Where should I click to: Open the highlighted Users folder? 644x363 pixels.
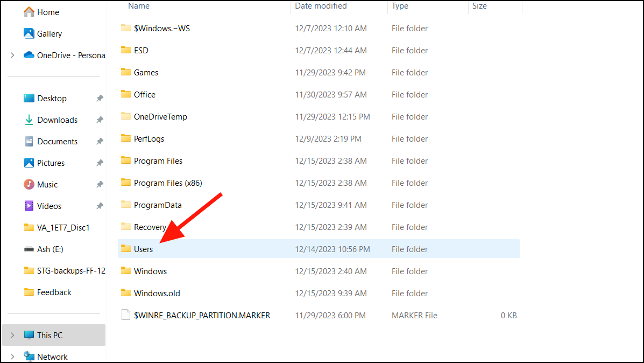coord(143,249)
